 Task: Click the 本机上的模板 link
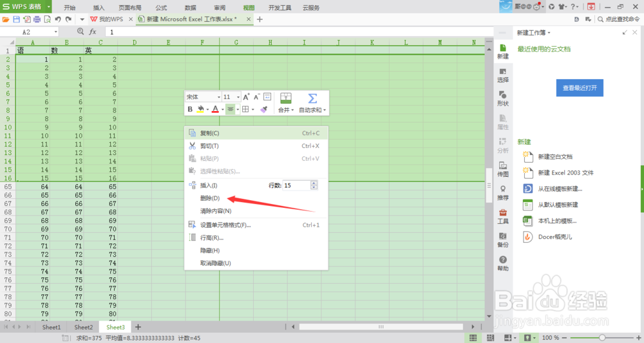557,221
